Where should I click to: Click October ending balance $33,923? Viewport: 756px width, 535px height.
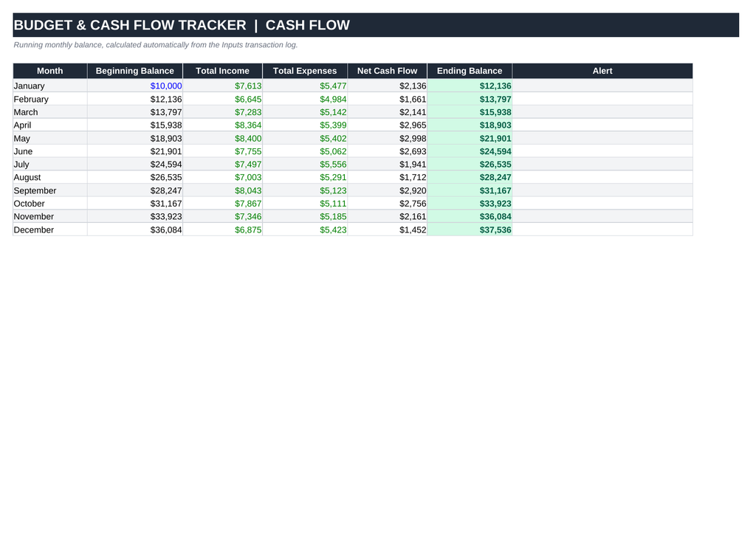(x=470, y=204)
